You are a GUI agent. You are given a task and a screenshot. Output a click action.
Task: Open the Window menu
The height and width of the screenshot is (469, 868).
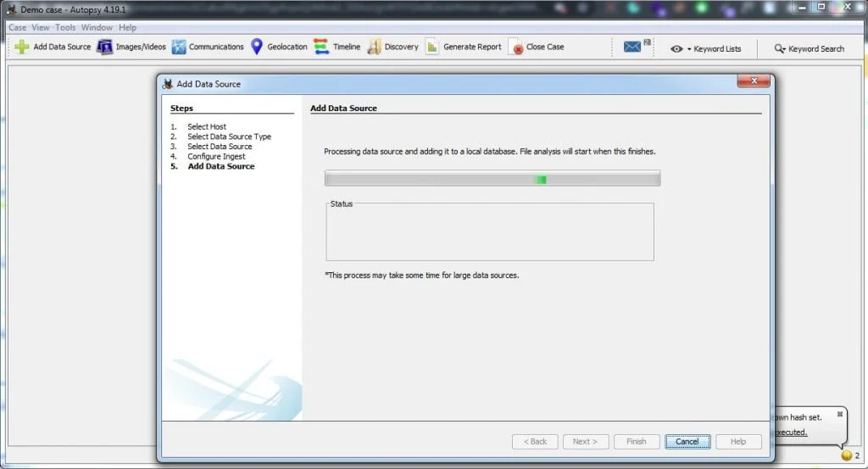click(97, 27)
